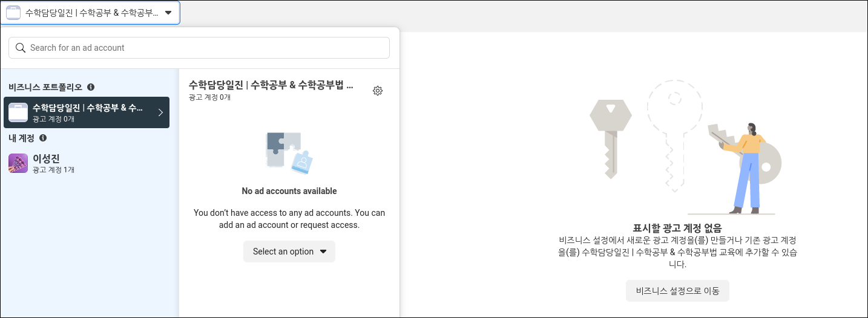Click the 'No ad accounts available' message
This screenshot has height=318, width=868.
pyautogui.click(x=289, y=191)
